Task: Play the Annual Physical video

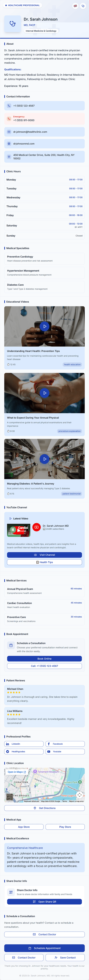Action: click(44, 393)
